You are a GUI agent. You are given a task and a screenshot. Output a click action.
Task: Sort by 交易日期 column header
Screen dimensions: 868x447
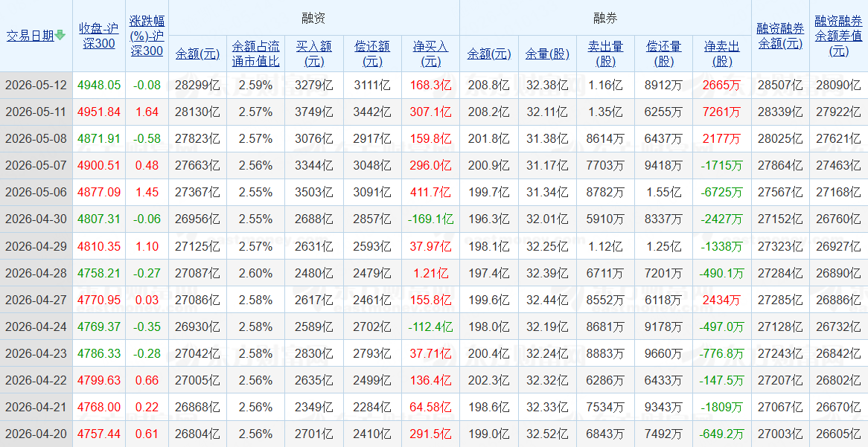click(31, 36)
